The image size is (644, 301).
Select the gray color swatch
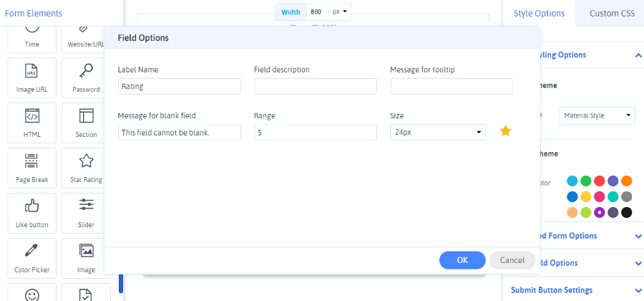coord(626,196)
